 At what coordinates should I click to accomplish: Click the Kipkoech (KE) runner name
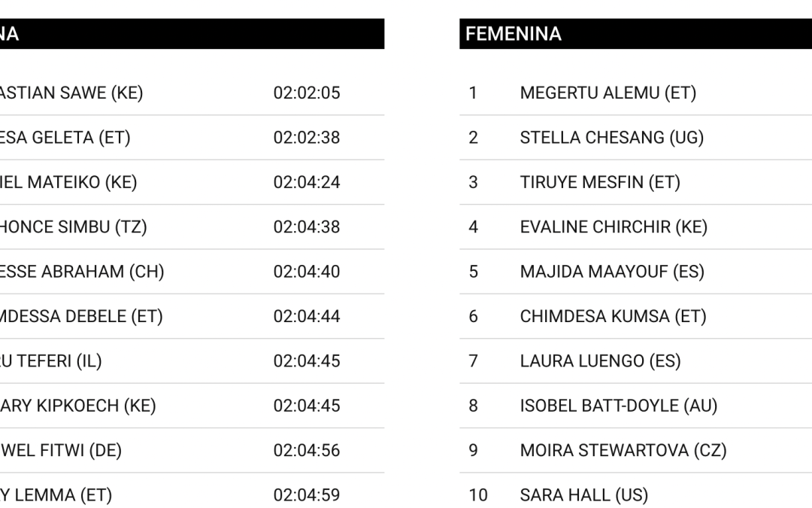(77, 406)
